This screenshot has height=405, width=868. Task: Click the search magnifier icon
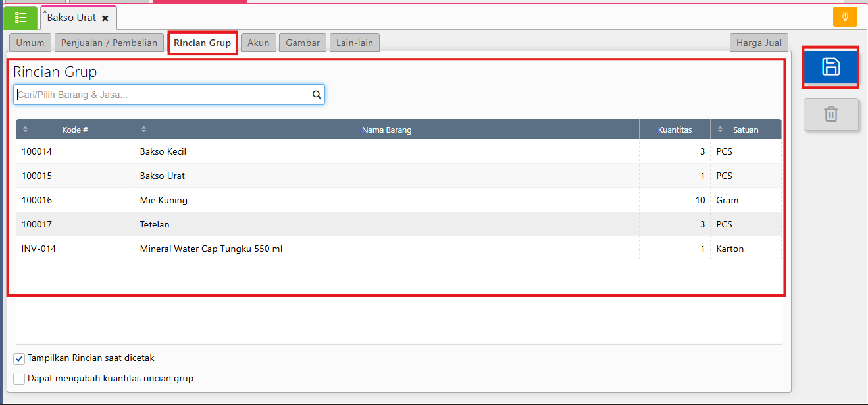[317, 95]
